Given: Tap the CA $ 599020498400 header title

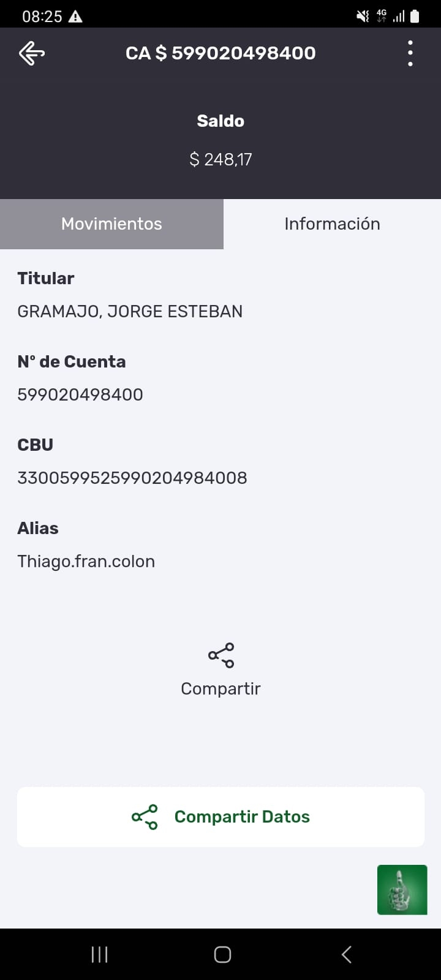Looking at the screenshot, I should coord(221,53).
